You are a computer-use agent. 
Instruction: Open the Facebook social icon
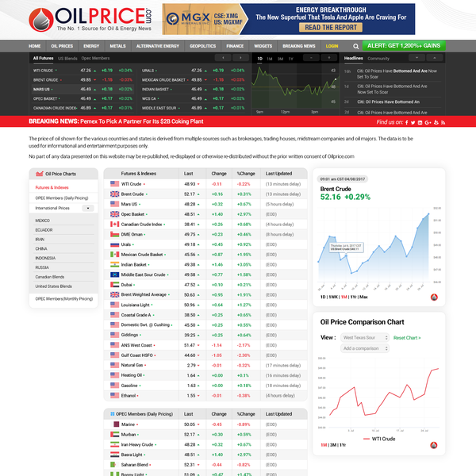point(406,122)
